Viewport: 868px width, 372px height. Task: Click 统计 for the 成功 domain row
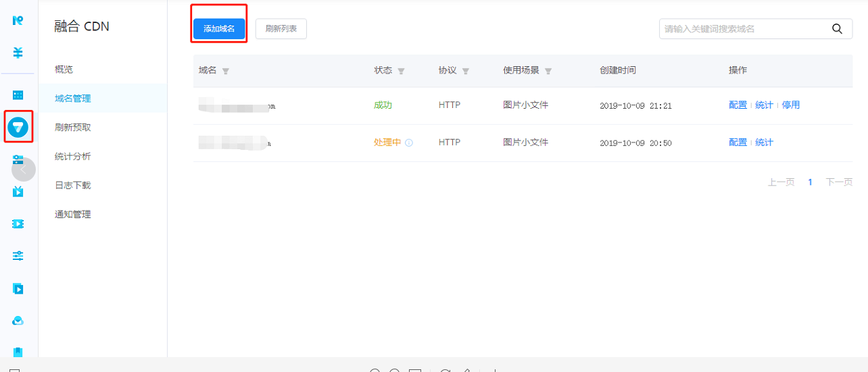click(764, 105)
